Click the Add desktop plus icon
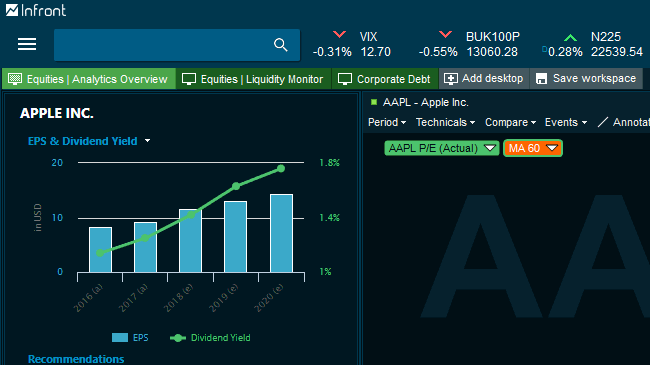 click(451, 78)
